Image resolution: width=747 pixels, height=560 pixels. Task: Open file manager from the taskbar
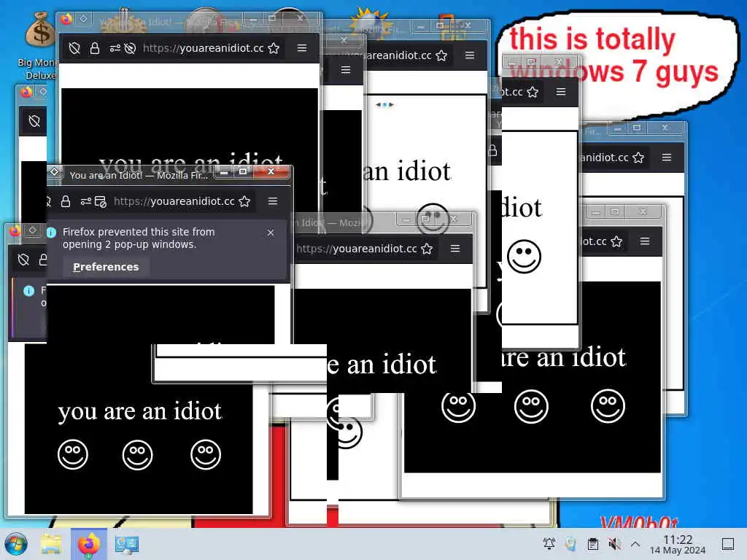coord(52,544)
